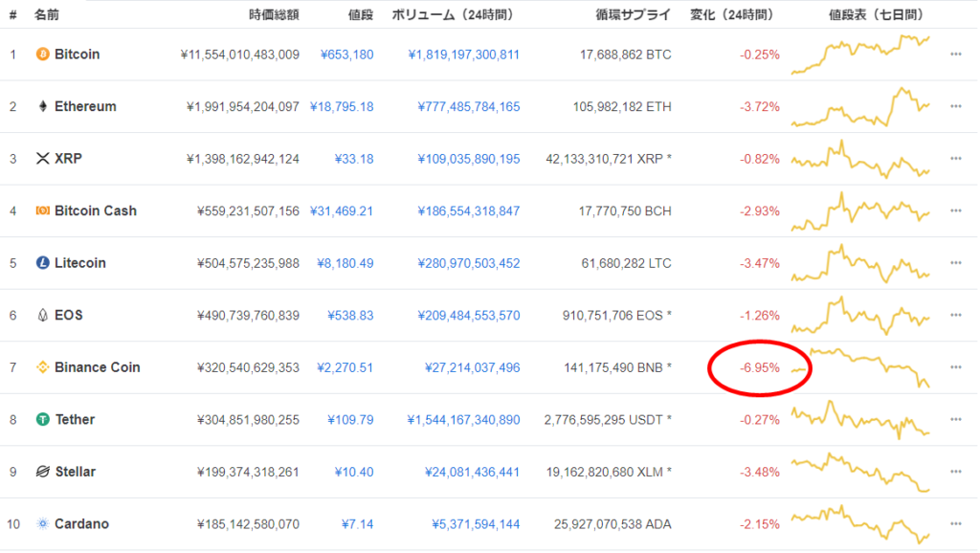
Task: Click Binance Coin's price ¥2,270.51
Action: pos(345,368)
